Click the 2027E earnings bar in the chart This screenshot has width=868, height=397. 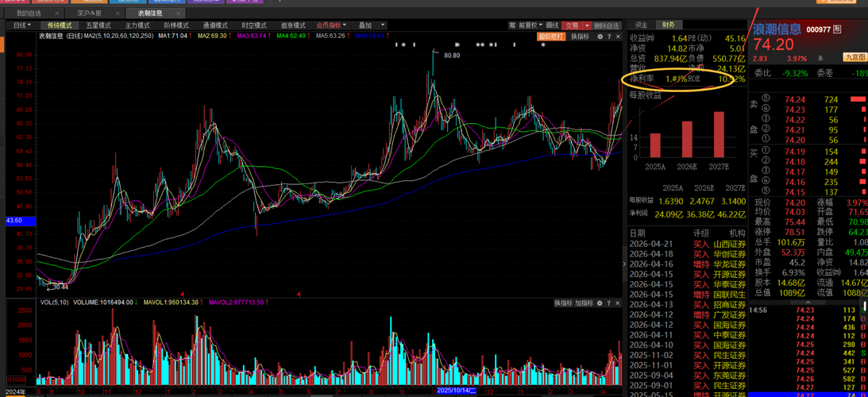(719, 134)
